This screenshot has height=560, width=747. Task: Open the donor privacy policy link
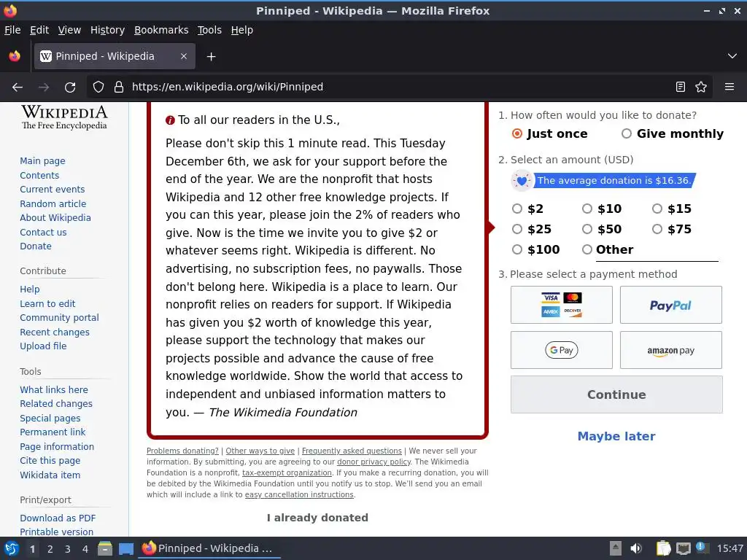(374, 462)
